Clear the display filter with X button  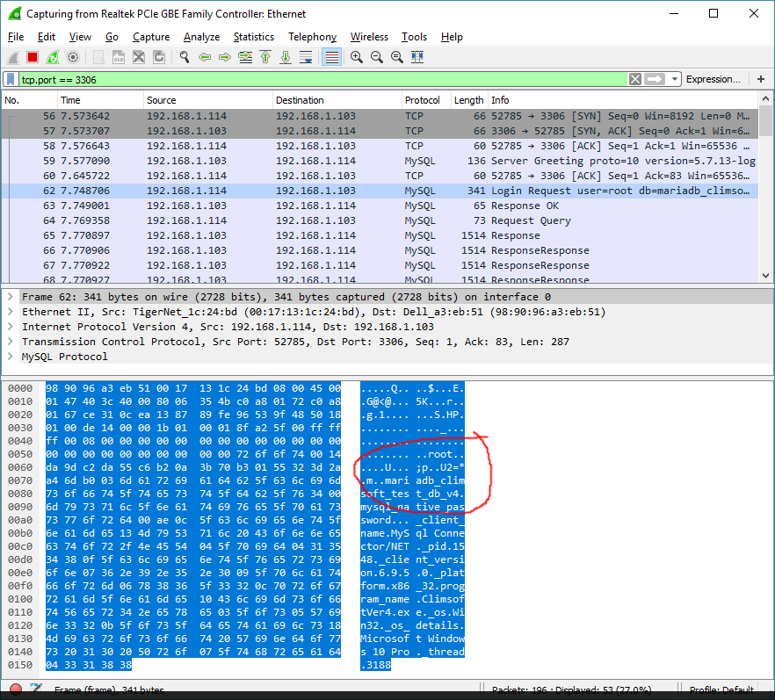coord(635,79)
